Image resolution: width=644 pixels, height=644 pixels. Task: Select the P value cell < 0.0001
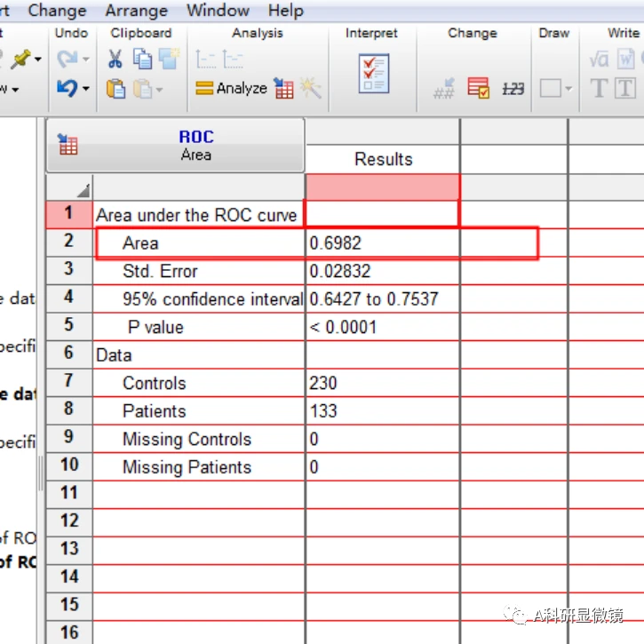(383, 327)
